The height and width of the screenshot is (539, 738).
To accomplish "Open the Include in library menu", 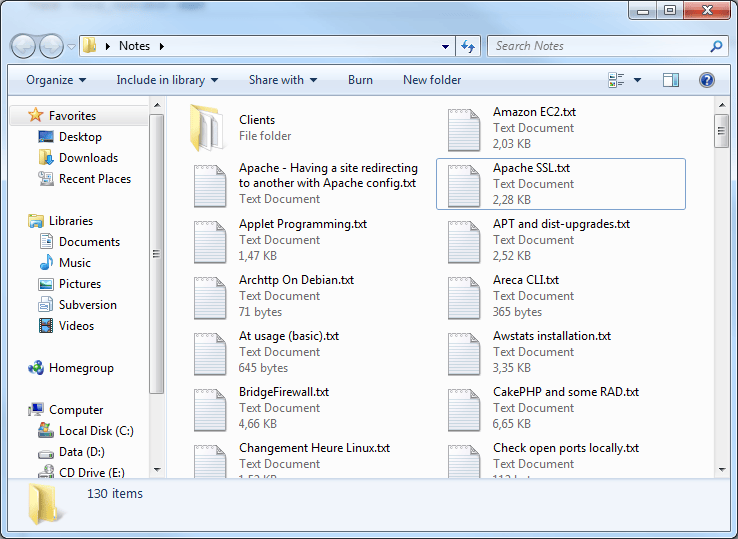I will click(x=167, y=80).
